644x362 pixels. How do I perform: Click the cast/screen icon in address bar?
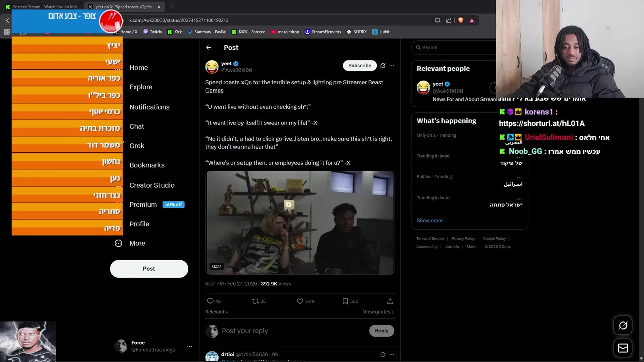(x=437, y=20)
